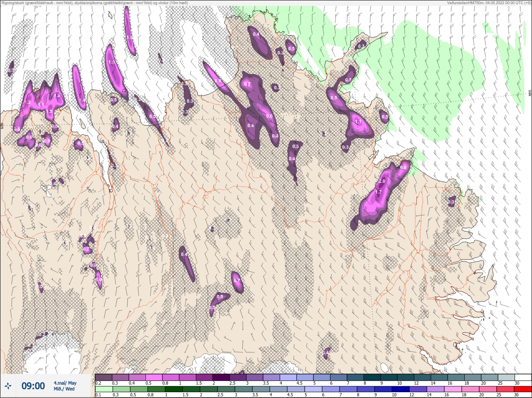
Task: Select the pink 0.5 swatch in the upper legend row
Action: (154, 377)
